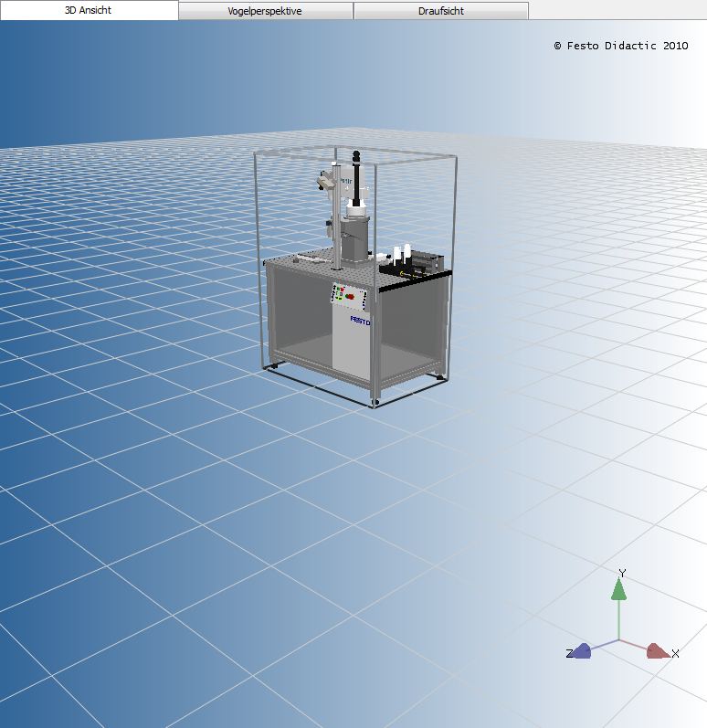The image size is (707, 728).
Task: Open the Vogelperspektive tab
Action: click(265, 11)
